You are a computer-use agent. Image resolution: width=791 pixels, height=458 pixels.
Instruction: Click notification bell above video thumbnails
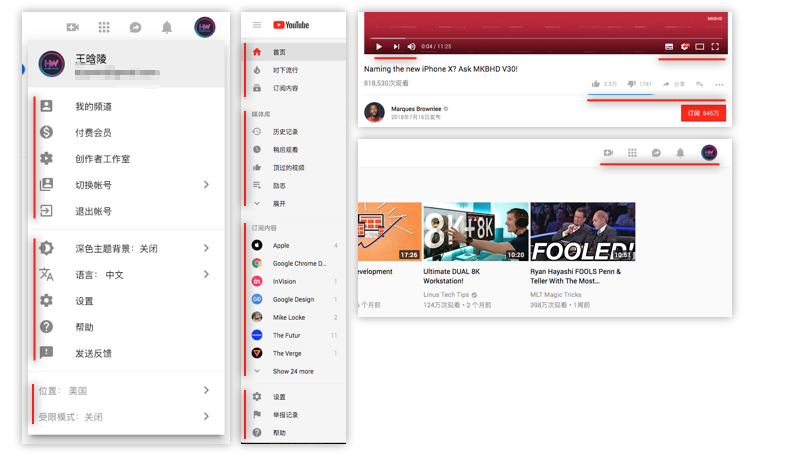680,152
